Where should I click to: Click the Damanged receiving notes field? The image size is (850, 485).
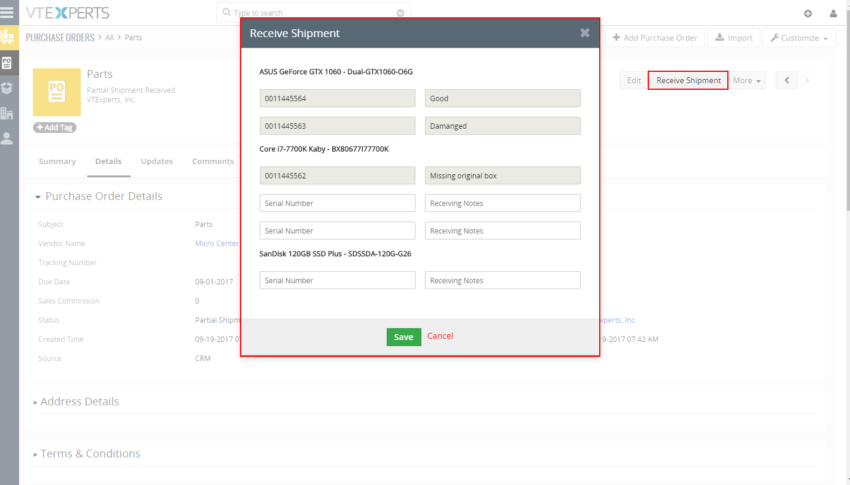pyautogui.click(x=503, y=126)
